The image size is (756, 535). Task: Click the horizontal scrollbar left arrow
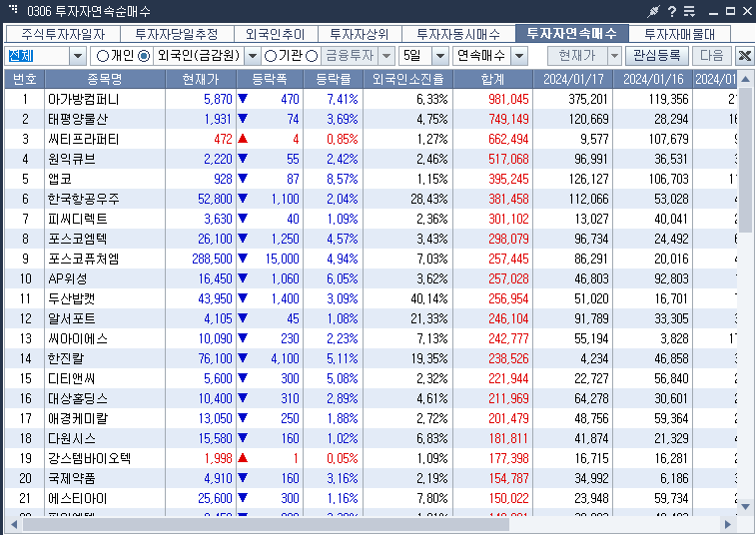(14, 524)
